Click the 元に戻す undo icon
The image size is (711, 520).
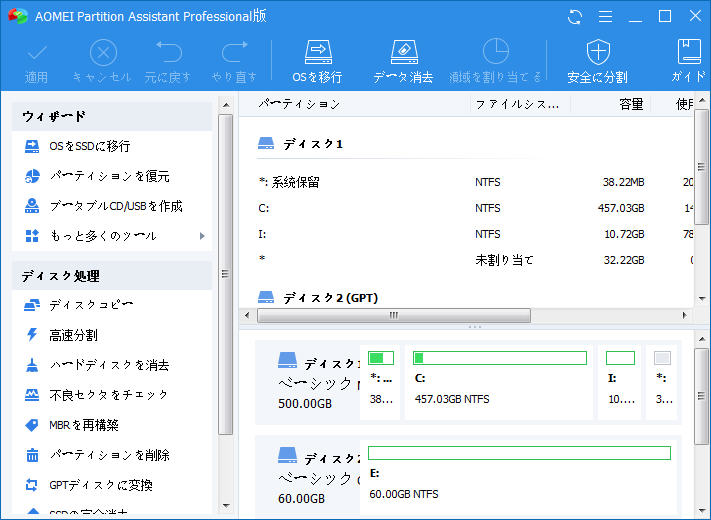[x=169, y=52]
